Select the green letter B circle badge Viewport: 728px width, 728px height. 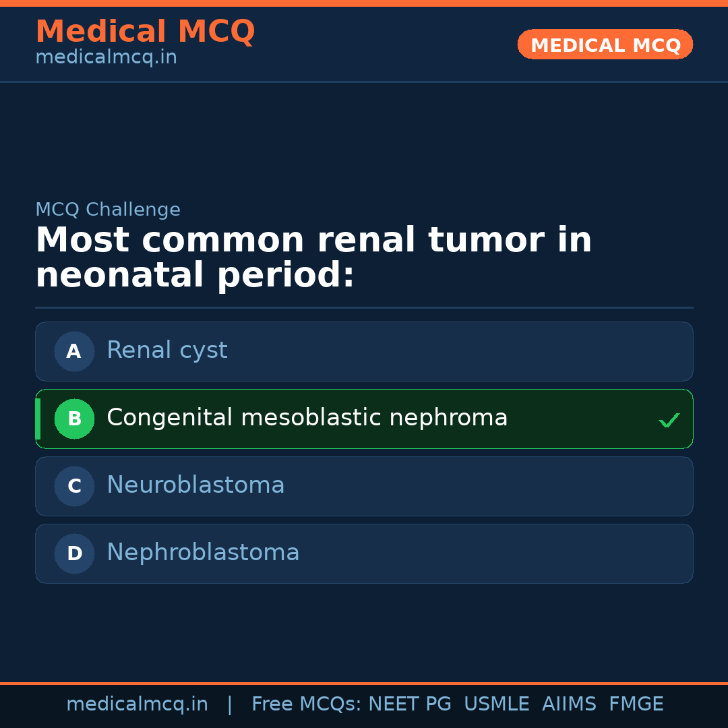pyautogui.click(x=74, y=419)
